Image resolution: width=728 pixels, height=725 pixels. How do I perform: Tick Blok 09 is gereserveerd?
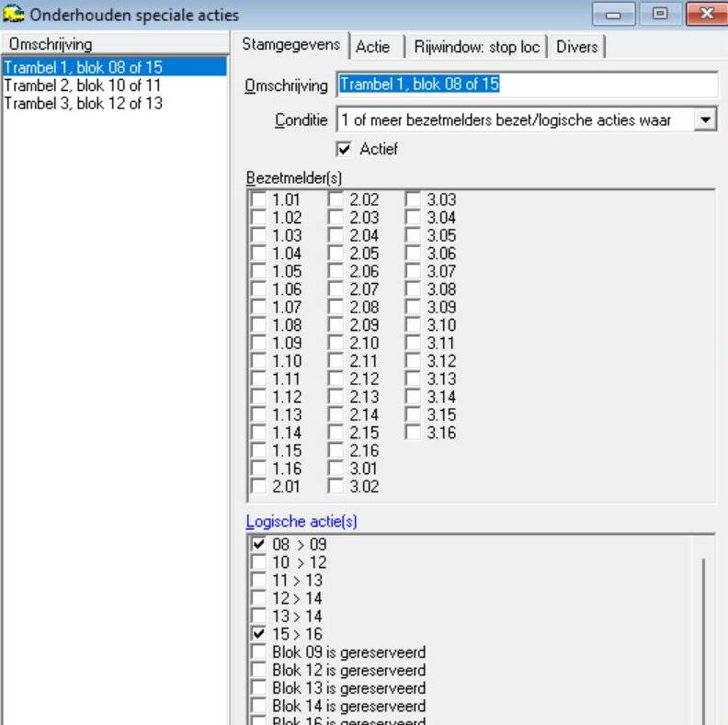point(258,651)
